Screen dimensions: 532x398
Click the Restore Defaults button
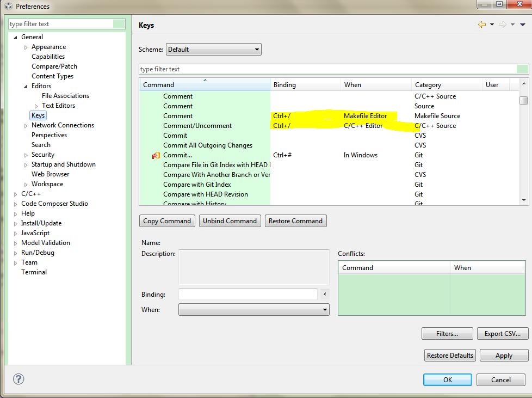pyautogui.click(x=450, y=355)
